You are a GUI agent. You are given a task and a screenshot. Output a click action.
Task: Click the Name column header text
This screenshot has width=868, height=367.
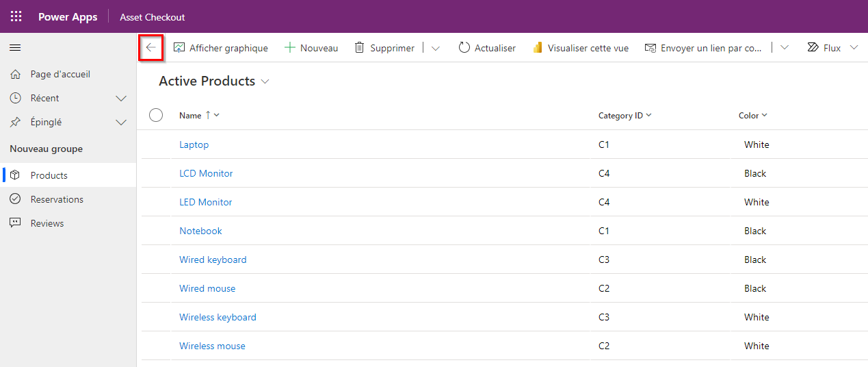click(190, 116)
